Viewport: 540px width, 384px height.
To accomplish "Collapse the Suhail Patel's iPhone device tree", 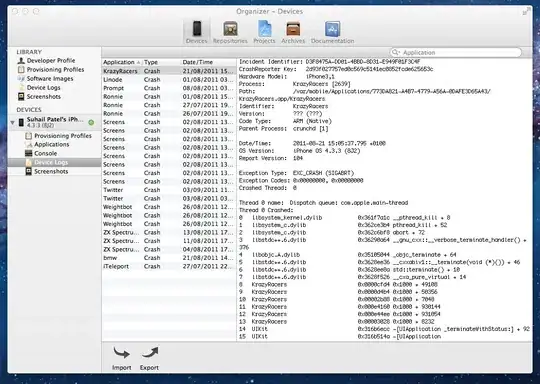I will [x=13, y=123].
